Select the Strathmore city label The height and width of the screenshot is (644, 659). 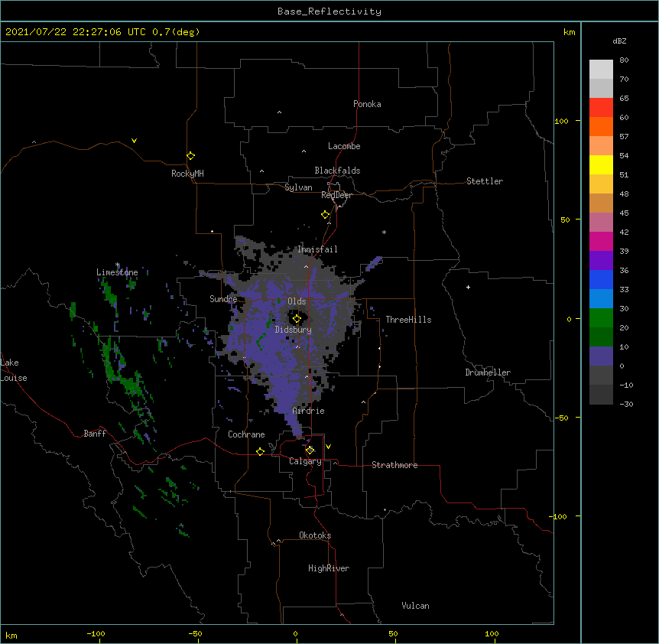(x=394, y=465)
